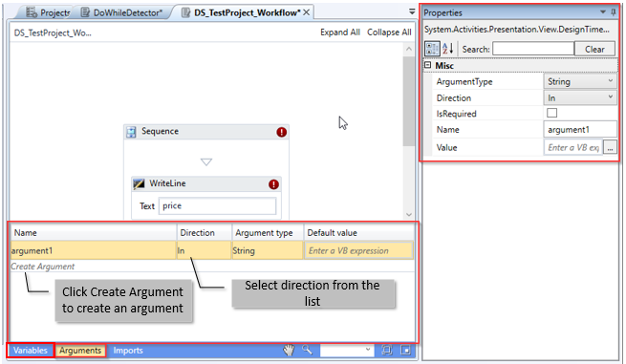Click the Argument type column header

click(268, 233)
